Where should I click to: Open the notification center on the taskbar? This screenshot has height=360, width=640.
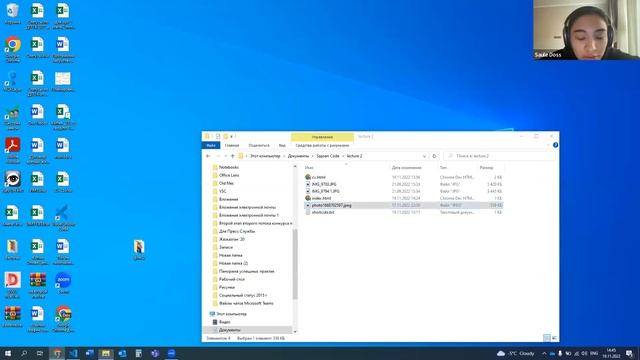point(629,353)
